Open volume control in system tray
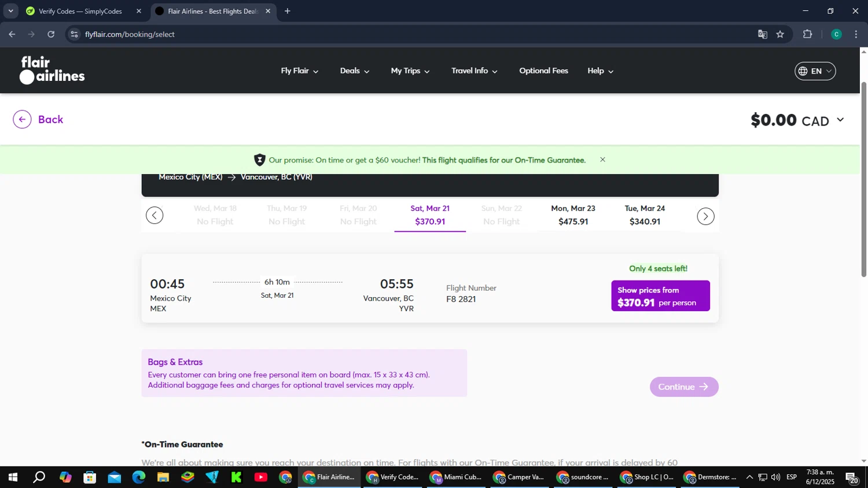The width and height of the screenshot is (868, 488). 775,478
